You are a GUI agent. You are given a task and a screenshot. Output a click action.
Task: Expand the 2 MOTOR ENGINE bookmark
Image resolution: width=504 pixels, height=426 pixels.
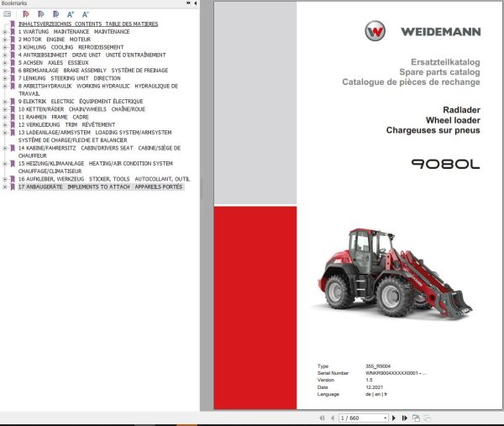point(5,39)
